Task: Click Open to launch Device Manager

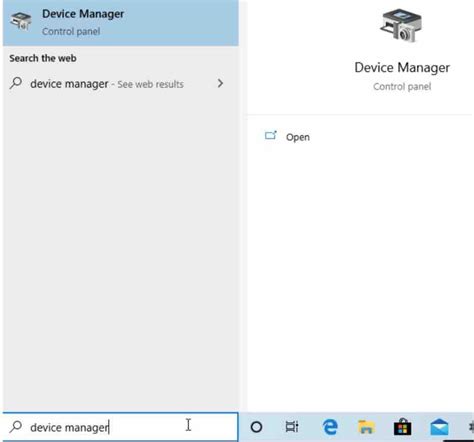Action: [298, 137]
